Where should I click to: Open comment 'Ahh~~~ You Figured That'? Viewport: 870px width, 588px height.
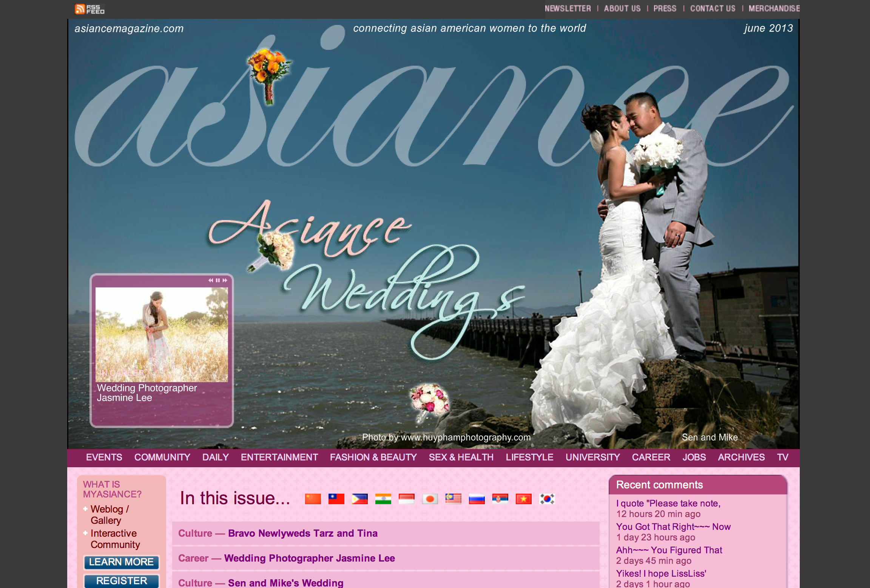669,550
